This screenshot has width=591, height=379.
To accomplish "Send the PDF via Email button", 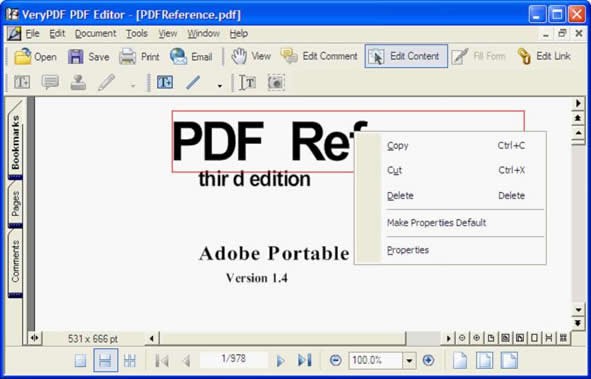I will (x=191, y=57).
